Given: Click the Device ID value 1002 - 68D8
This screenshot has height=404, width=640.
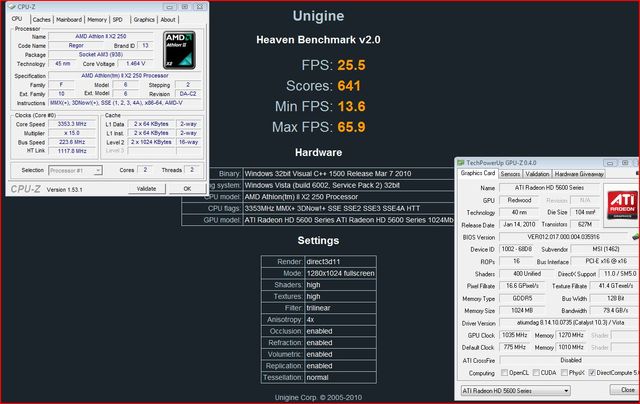Looking at the screenshot, I should (x=516, y=249).
